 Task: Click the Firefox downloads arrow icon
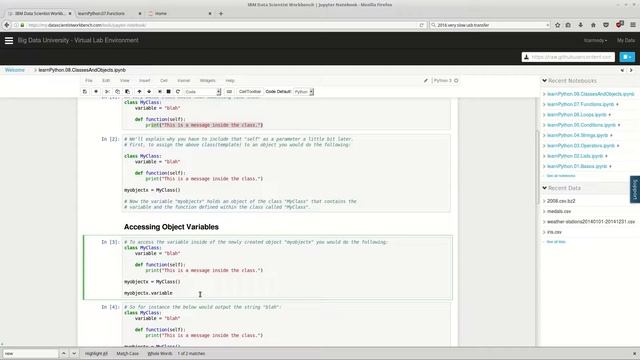580,25
